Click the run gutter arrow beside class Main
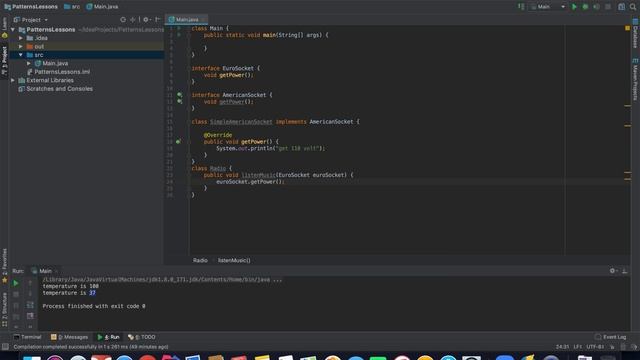Image resolution: width=640 pixels, height=360 pixels. (x=179, y=28)
